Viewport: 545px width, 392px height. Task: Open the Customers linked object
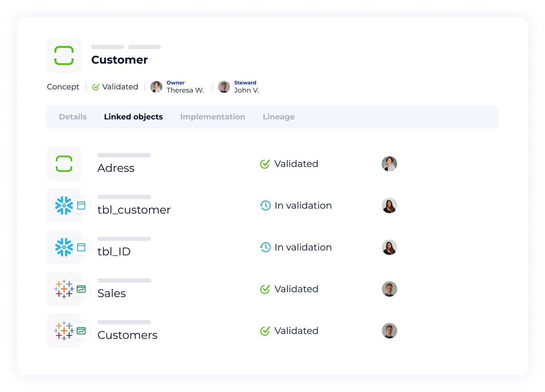[127, 335]
